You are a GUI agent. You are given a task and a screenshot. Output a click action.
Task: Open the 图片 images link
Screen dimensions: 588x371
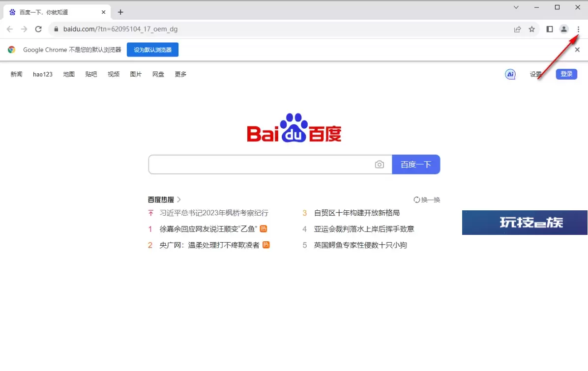(x=136, y=74)
